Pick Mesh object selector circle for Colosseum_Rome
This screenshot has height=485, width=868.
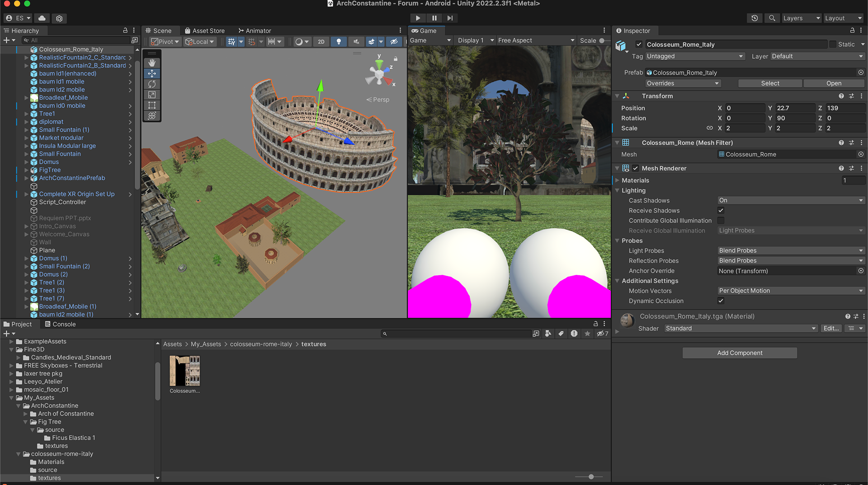pyautogui.click(x=861, y=154)
